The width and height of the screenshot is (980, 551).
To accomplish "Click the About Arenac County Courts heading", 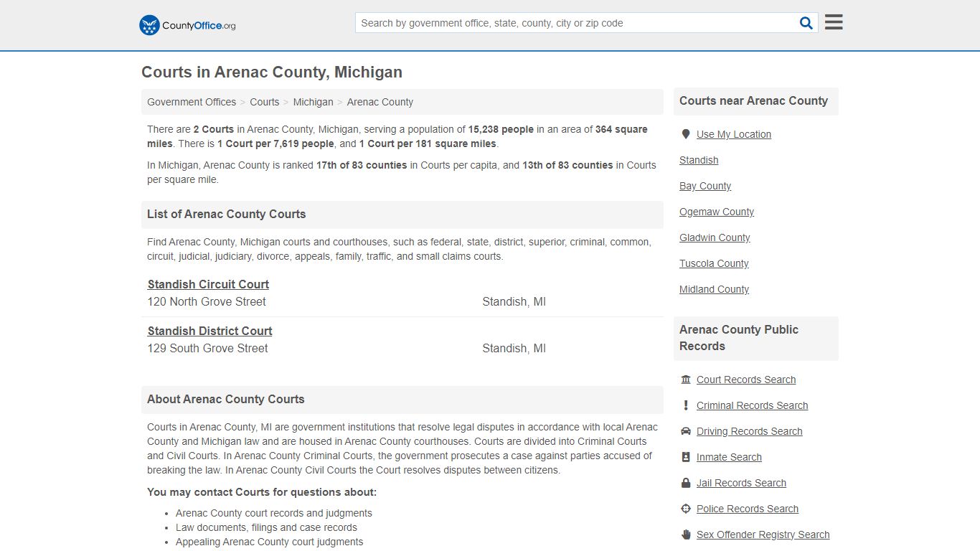I will click(226, 399).
